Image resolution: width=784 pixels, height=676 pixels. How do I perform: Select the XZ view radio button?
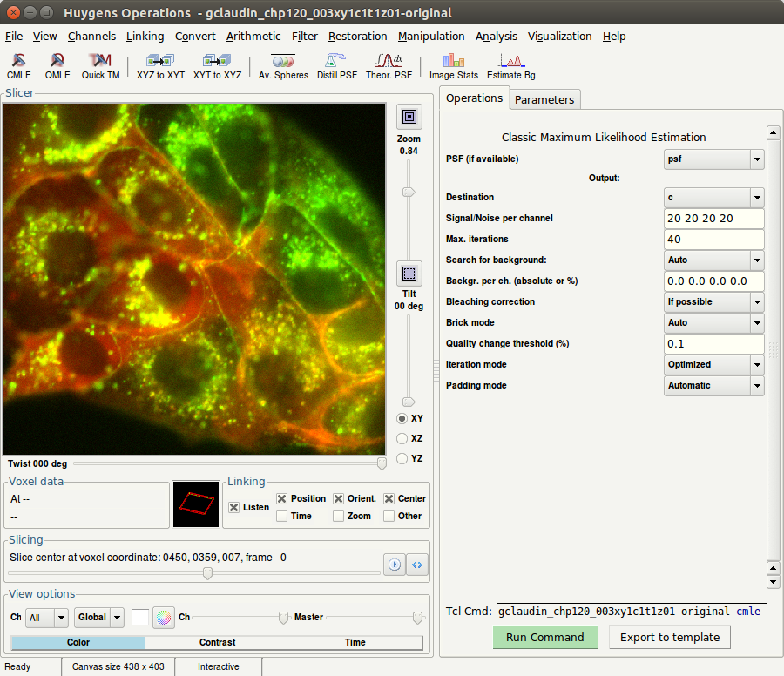point(402,438)
